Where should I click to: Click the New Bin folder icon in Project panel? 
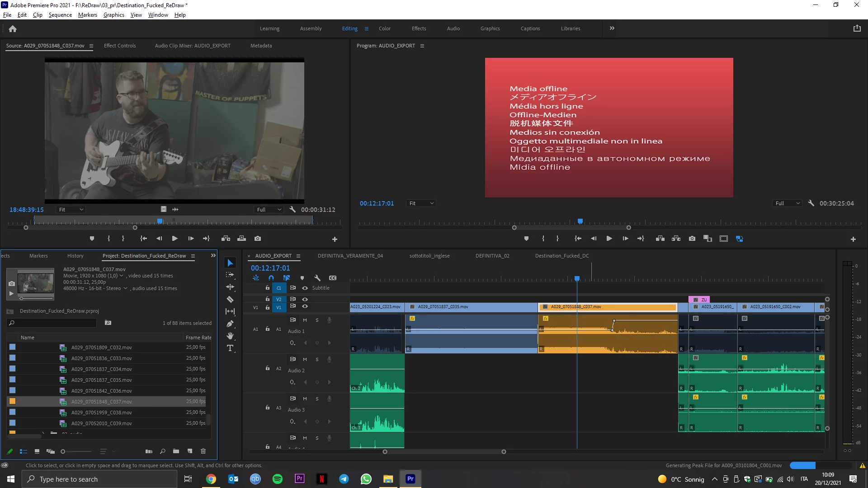(x=176, y=451)
